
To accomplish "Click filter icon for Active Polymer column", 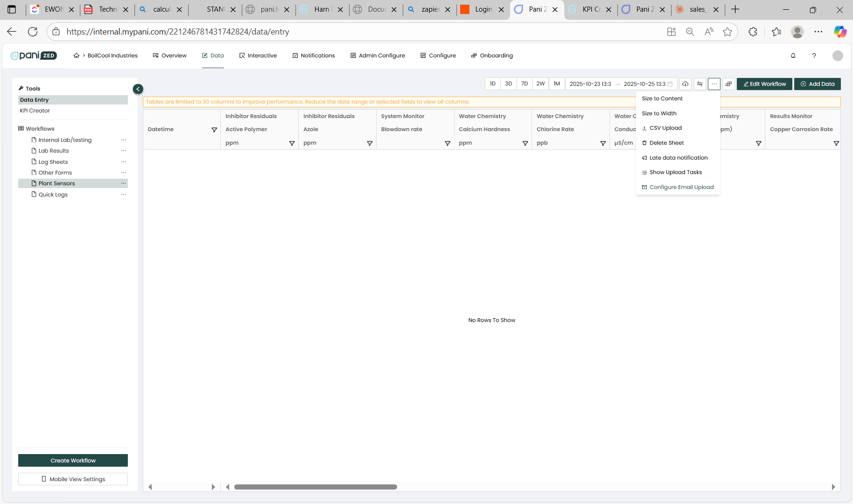I will 292,143.
